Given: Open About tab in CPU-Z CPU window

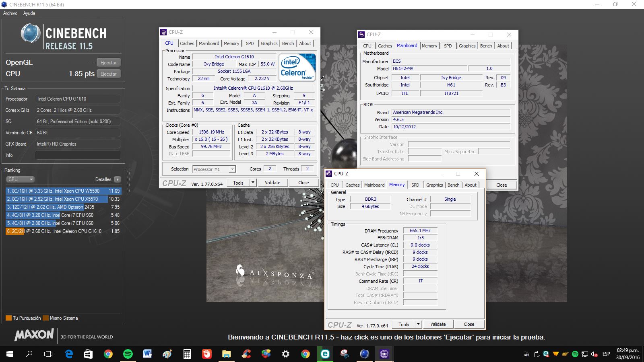Looking at the screenshot, I should [305, 43].
